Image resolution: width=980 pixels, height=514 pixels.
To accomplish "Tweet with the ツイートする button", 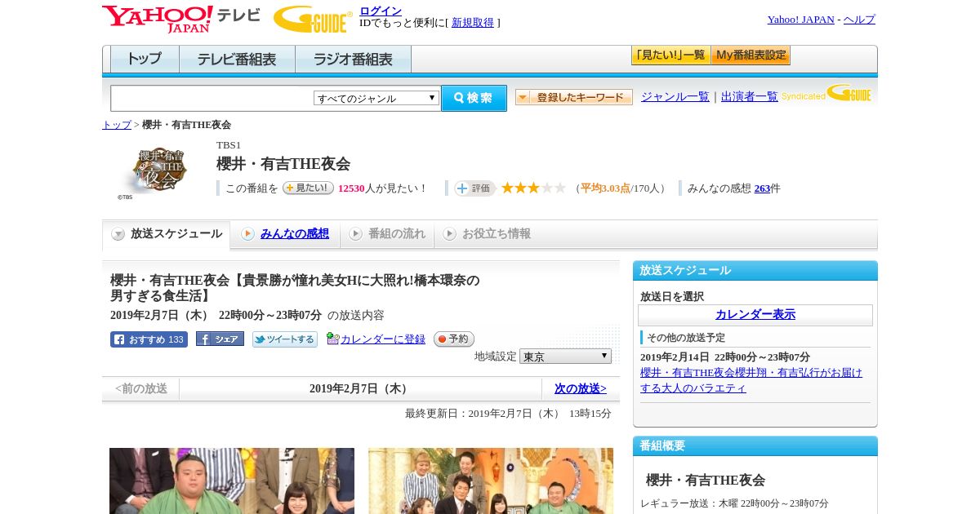I will pyautogui.click(x=285, y=339).
